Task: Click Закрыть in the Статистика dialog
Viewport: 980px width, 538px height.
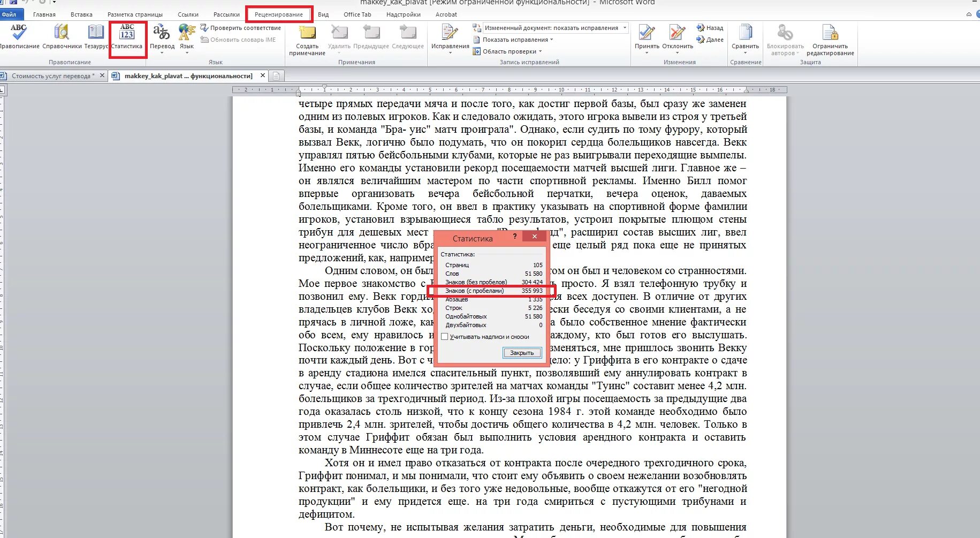Action: pos(522,353)
